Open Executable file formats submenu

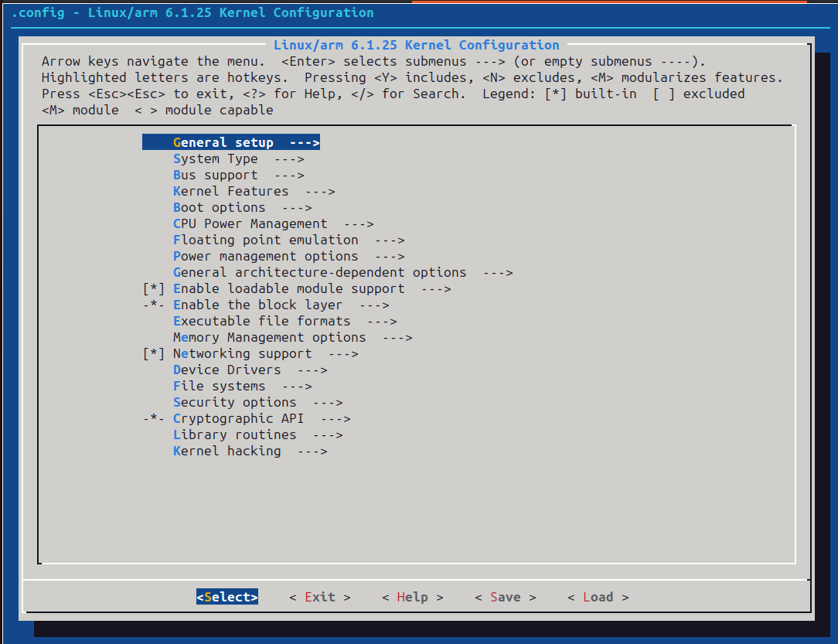284,321
